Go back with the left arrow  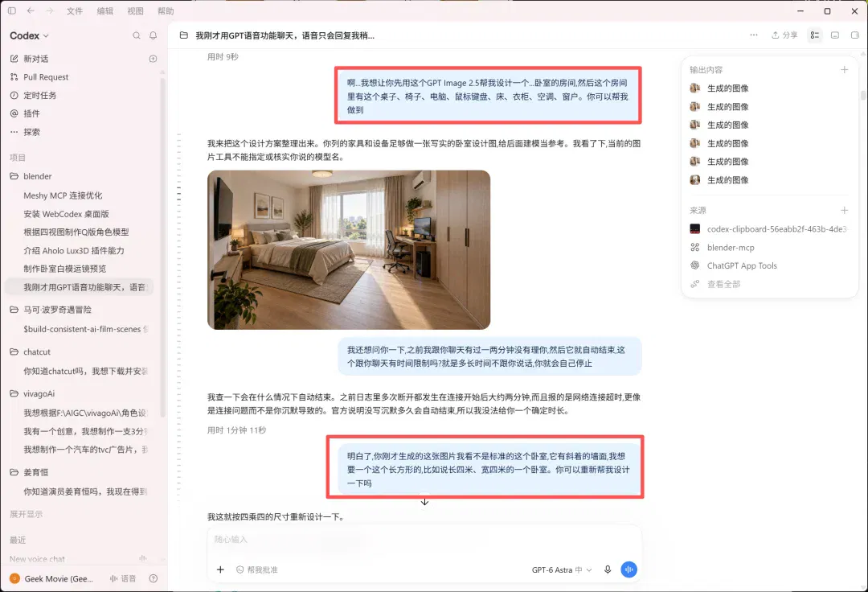[x=31, y=10]
